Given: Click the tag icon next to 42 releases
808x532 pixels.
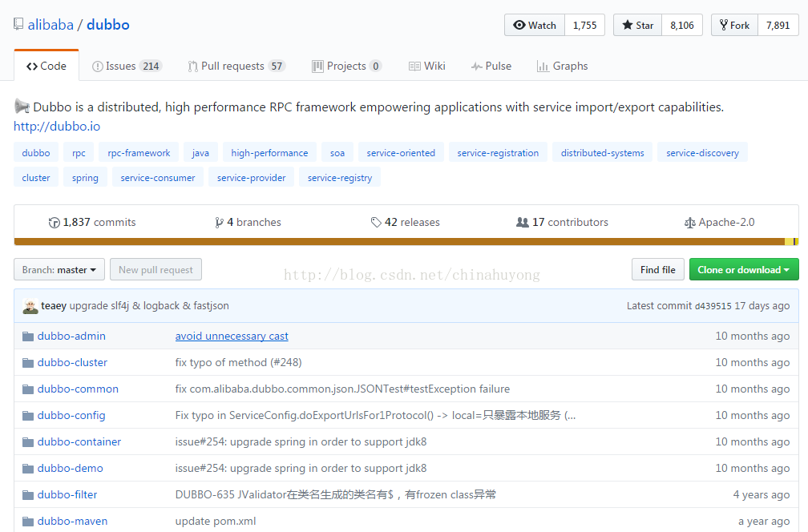Looking at the screenshot, I should (x=376, y=223).
